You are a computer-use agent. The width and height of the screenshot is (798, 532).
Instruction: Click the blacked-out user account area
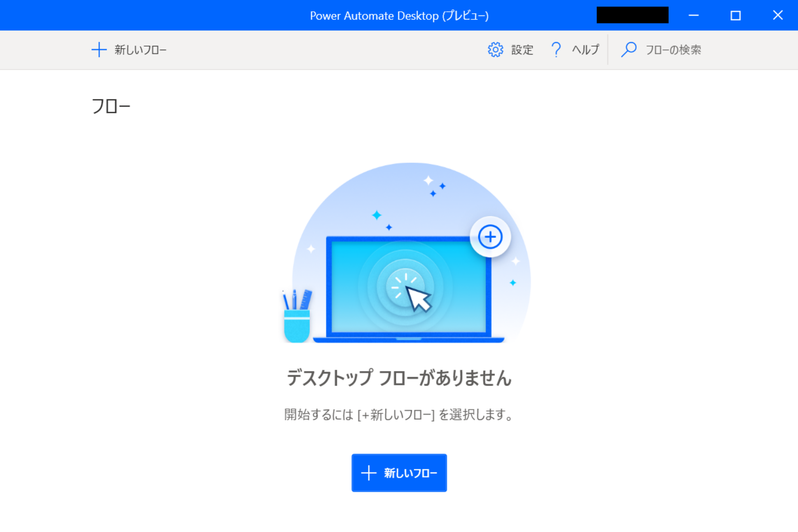tap(632, 15)
